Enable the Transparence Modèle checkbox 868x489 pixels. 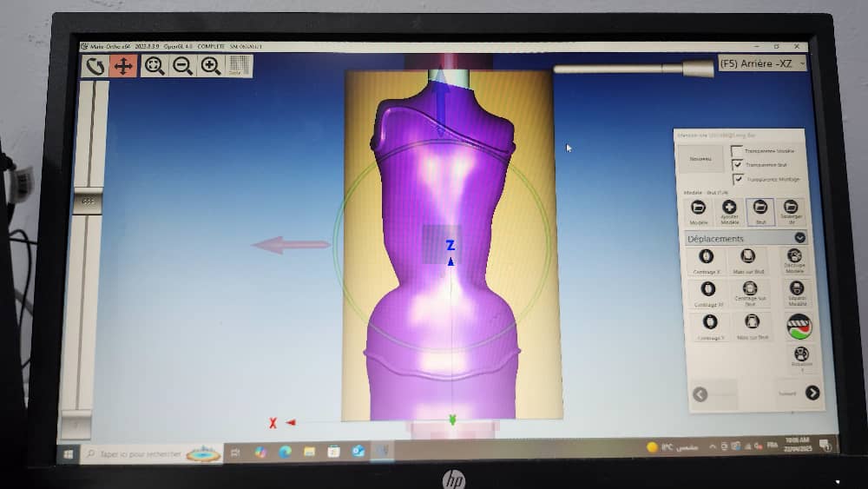(737, 151)
